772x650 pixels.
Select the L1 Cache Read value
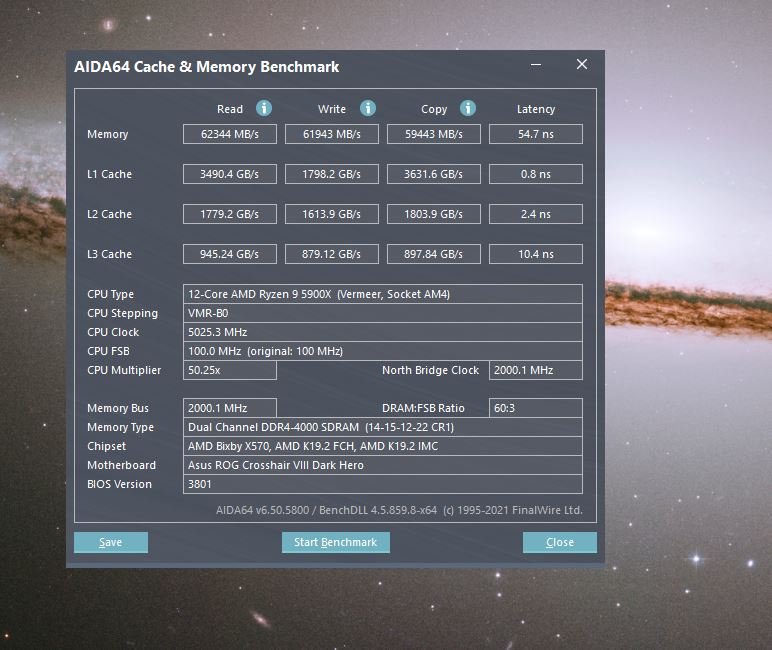click(229, 174)
